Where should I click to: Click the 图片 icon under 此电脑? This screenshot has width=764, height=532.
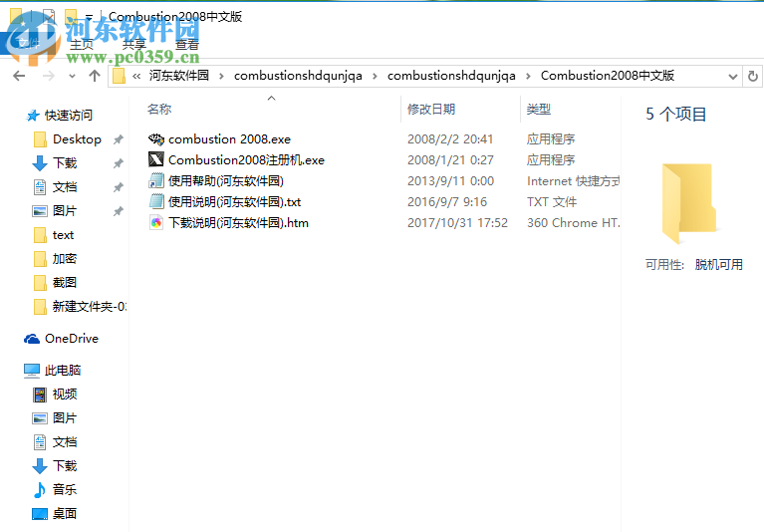40,418
